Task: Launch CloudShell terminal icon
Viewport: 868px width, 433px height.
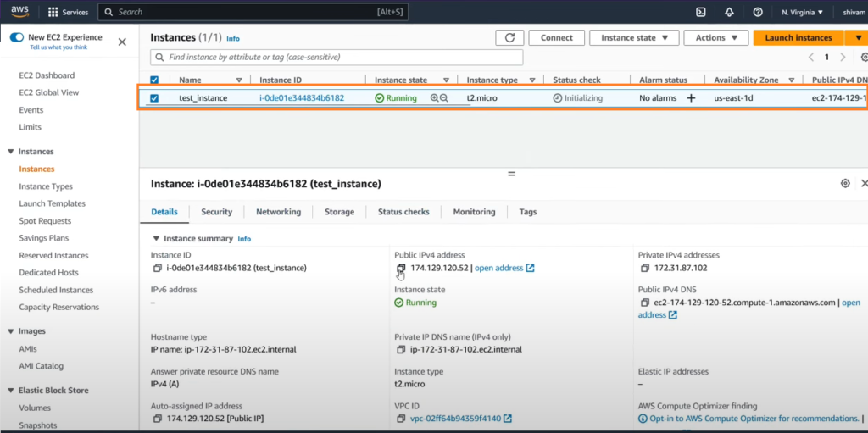Action: pos(701,12)
